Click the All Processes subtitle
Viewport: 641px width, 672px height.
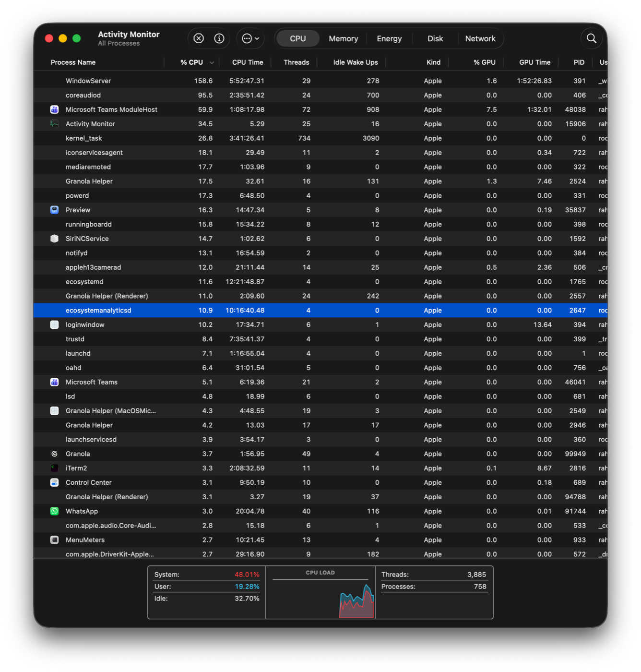coord(119,44)
